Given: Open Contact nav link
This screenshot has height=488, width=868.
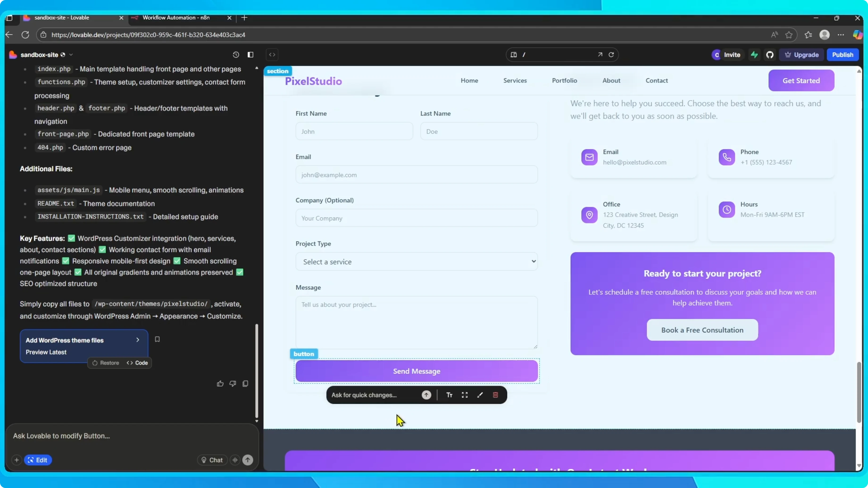Looking at the screenshot, I should tap(656, 80).
